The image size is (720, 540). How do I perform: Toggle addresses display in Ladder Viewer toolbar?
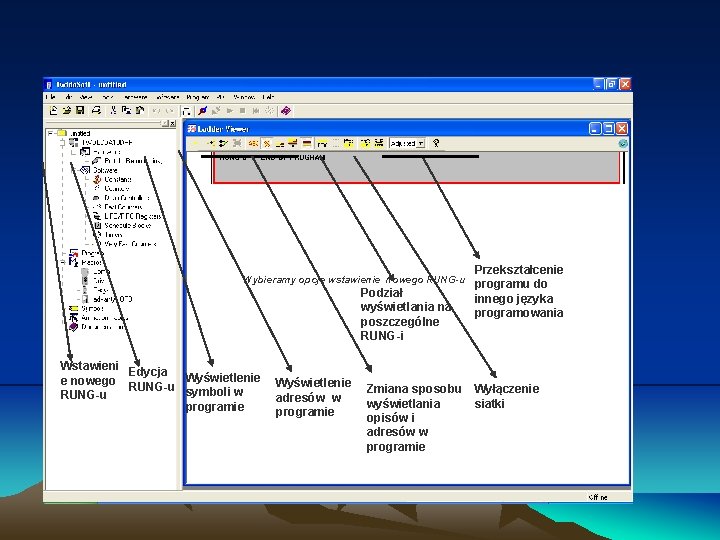[266, 143]
